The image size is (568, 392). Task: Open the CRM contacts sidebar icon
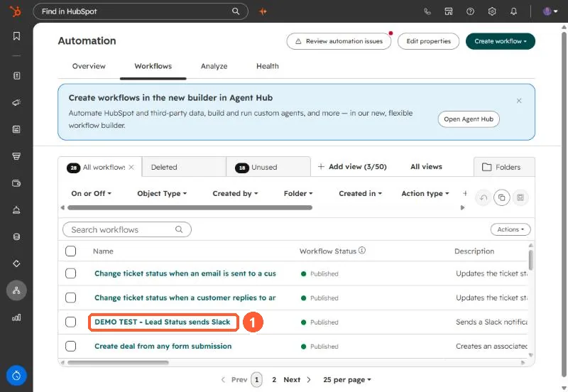point(16,76)
